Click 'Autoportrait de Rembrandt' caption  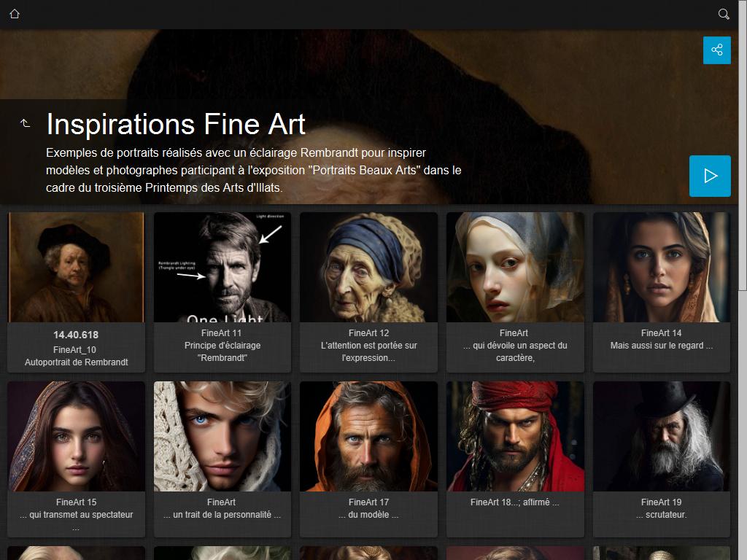point(76,362)
